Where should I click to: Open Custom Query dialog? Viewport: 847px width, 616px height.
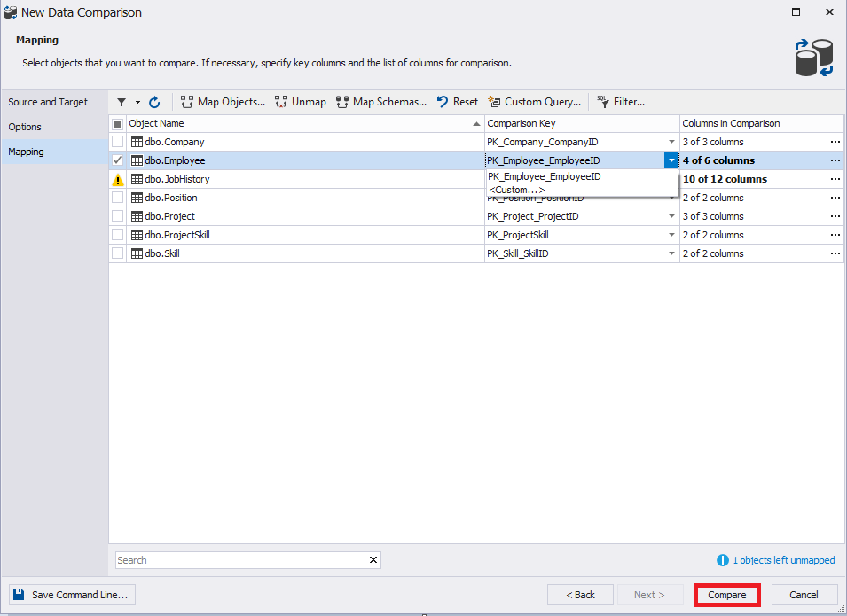tap(534, 102)
